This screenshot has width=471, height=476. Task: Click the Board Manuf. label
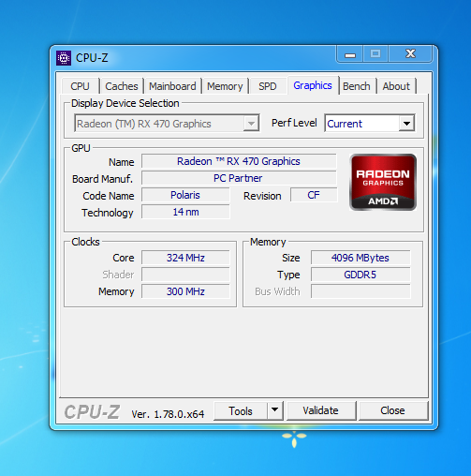point(102,179)
